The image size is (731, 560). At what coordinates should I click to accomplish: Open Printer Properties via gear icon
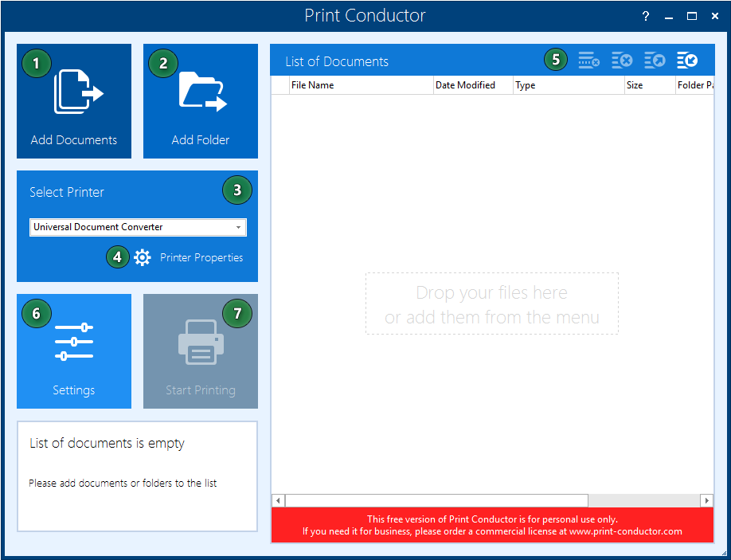[143, 257]
